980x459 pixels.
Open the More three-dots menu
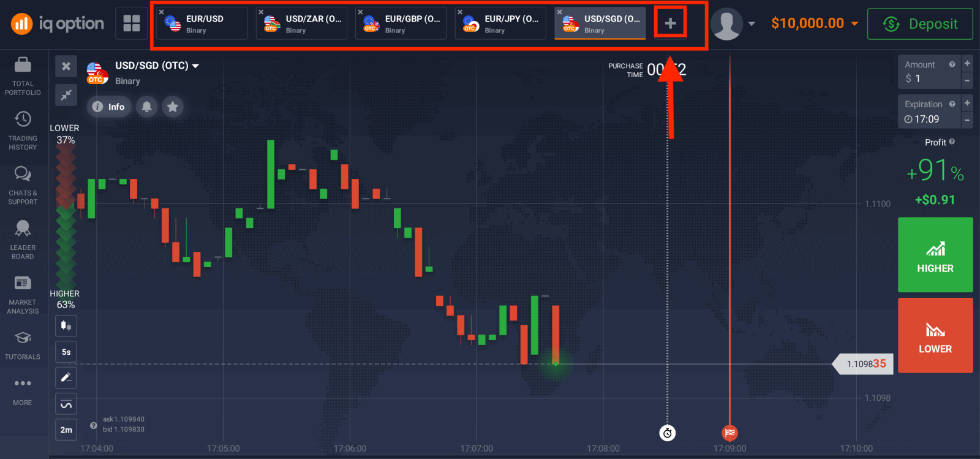tap(23, 391)
